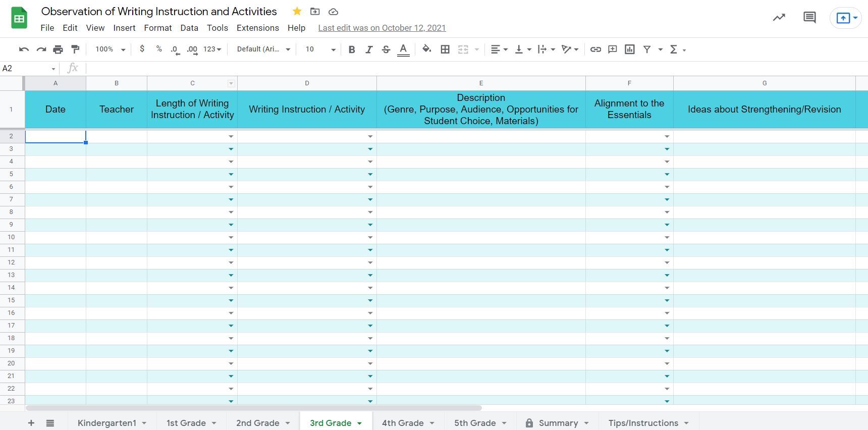Click the Move to folder icon
Viewport: 868px width, 430px height.
[315, 11]
